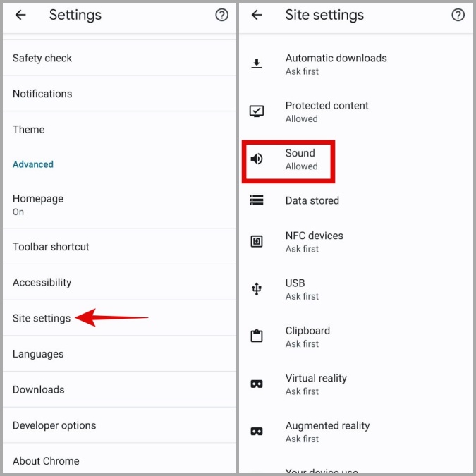The width and height of the screenshot is (476, 476).
Task: Select Virtual reality permission
Action: (356, 384)
